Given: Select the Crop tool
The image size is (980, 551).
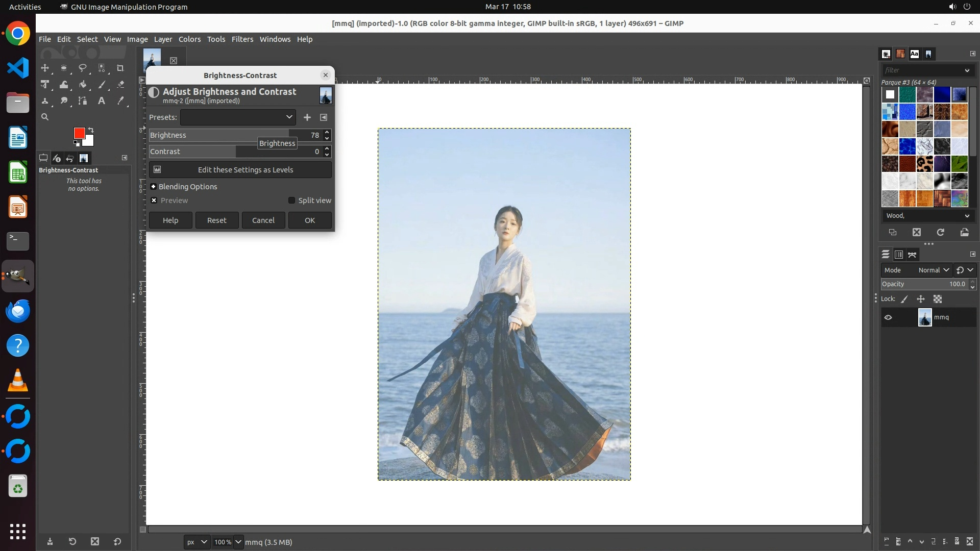Looking at the screenshot, I should [120, 68].
